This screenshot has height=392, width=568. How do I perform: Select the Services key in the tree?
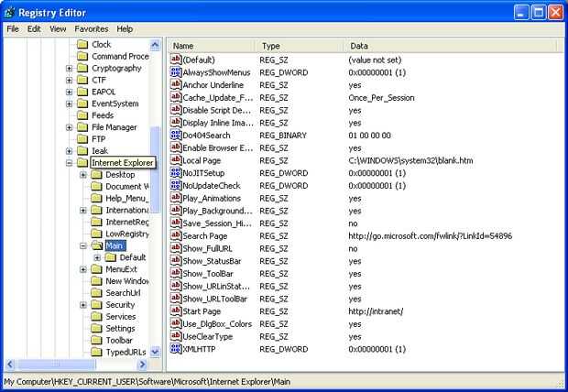pyautogui.click(x=121, y=317)
